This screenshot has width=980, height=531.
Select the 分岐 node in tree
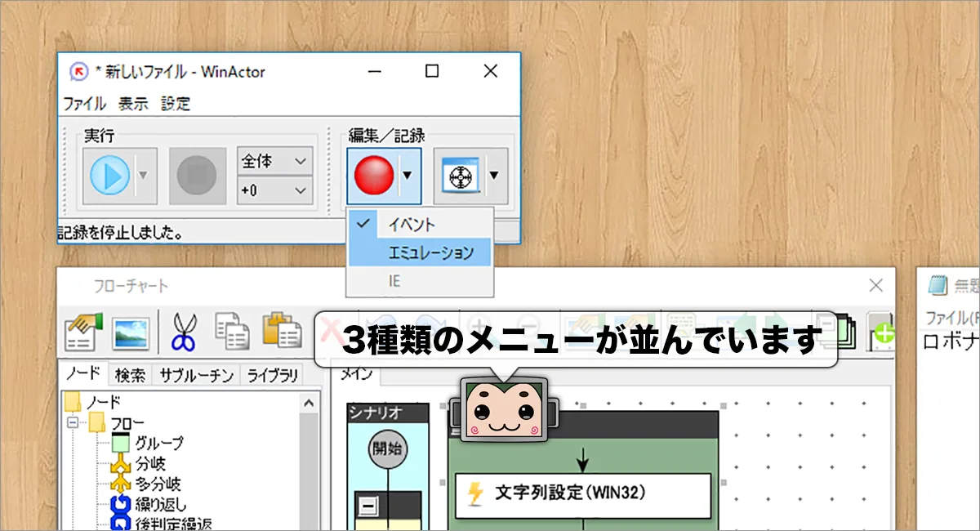[x=151, y=465]
